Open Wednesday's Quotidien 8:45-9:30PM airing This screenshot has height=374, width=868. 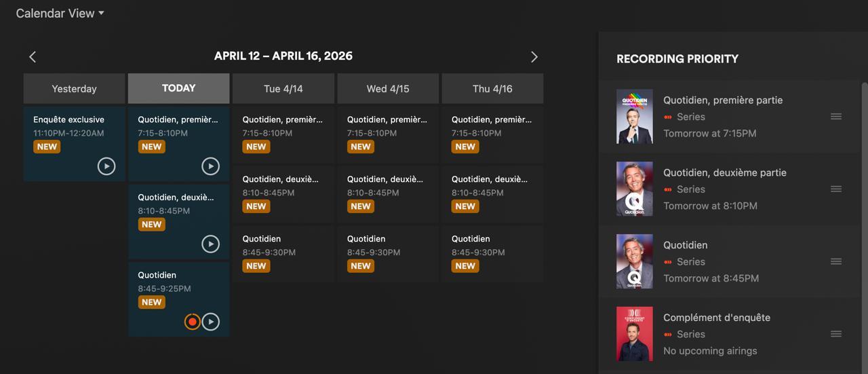(x=387, y=253)
